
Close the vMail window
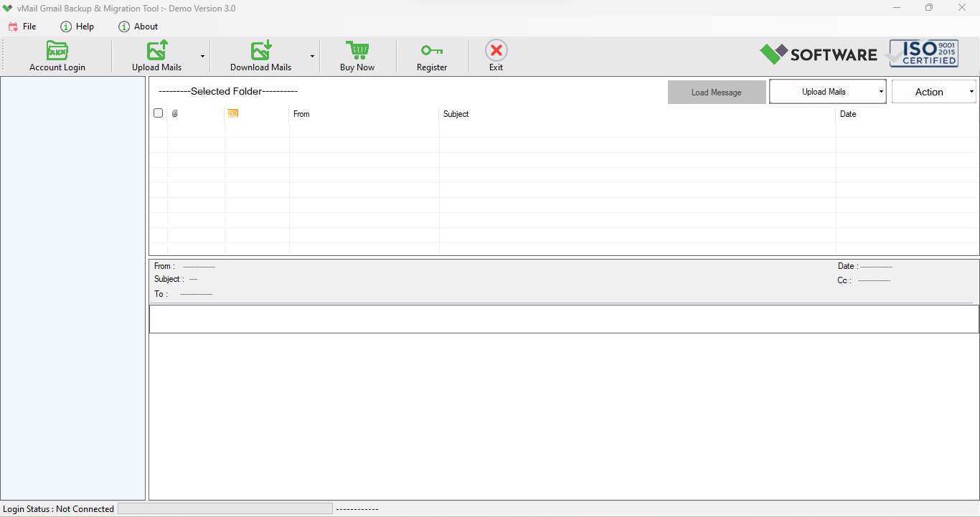[x=962, y=8]
